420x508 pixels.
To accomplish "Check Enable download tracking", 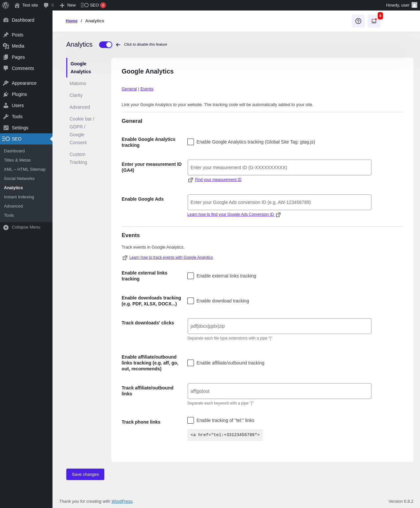I will pos(191,301).
